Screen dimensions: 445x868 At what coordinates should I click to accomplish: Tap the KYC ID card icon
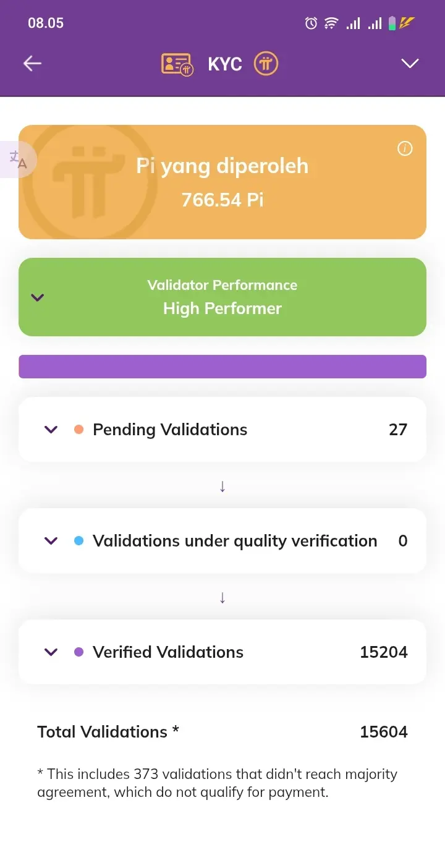177,64
